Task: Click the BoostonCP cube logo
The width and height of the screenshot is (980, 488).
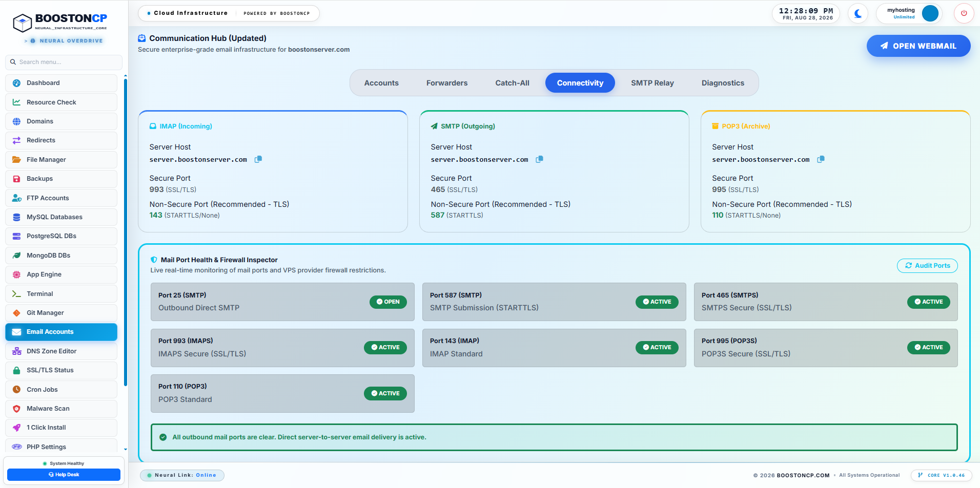Action: coord(23,23)
